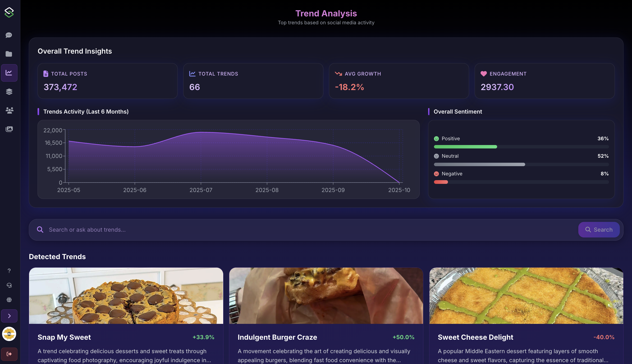The width and height of the screenshot is (632, 364).
Task: Select the Total Posts stat card
Action: click(107, 81)
